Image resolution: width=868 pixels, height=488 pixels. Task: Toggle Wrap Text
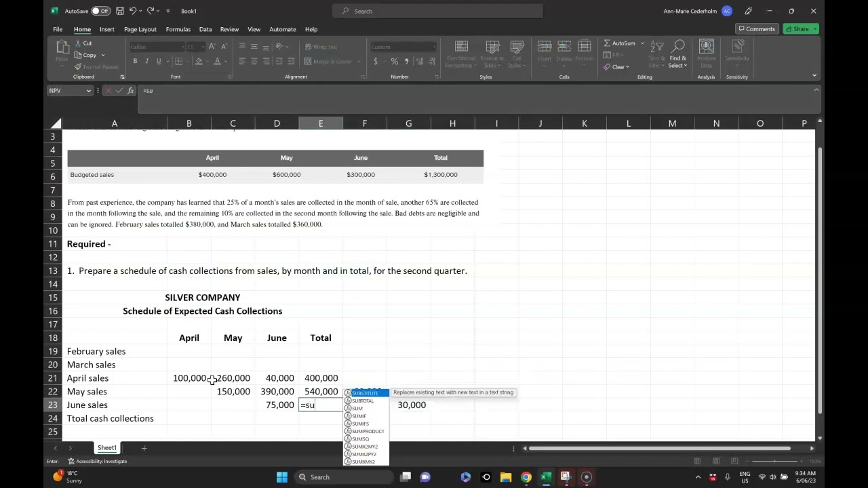(x=321, y=47)
